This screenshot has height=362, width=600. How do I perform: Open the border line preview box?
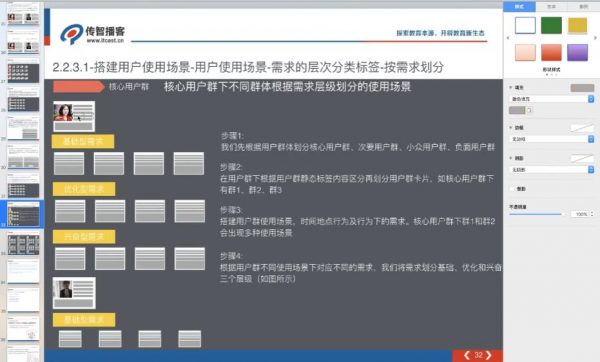[x=582, y=128]
